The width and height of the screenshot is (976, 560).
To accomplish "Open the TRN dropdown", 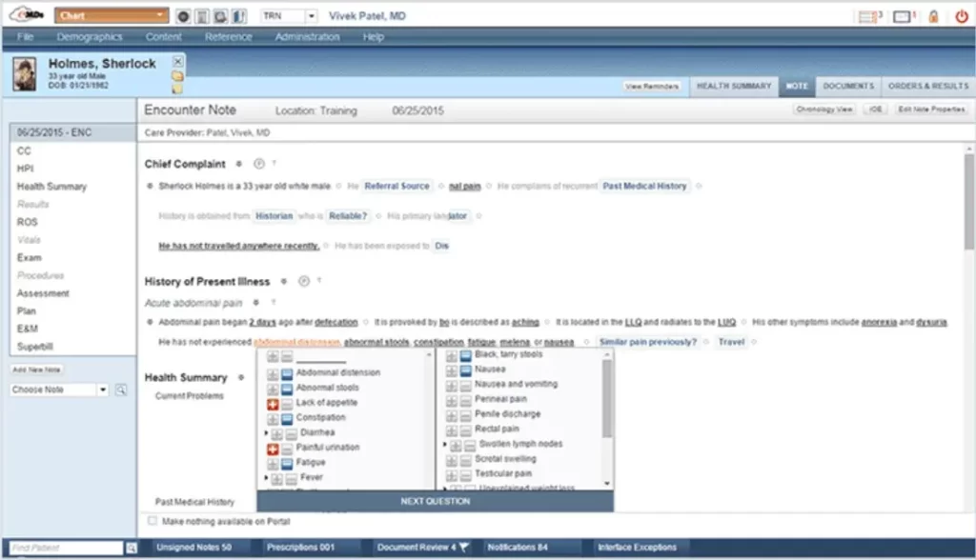I will point(311,15).
